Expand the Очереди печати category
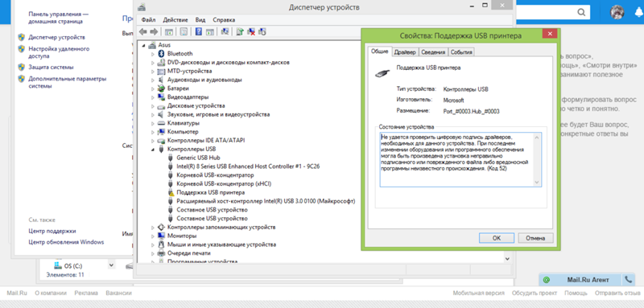The width and height of the screenshot is (644, 308). pyautogui.click(x=153, y=253)
